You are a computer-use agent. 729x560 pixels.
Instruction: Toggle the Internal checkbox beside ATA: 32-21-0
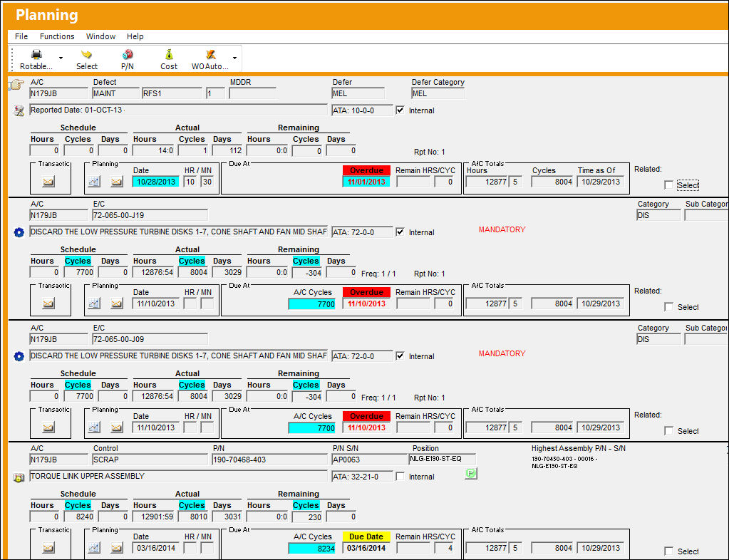tap(400, 477)
